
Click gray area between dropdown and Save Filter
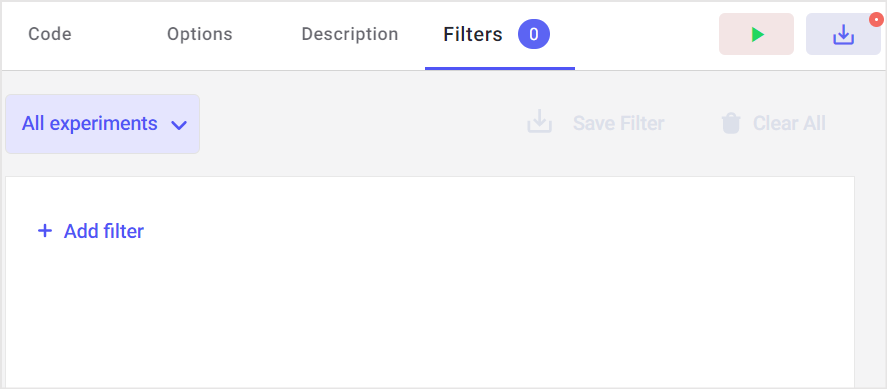click(362, 123)
